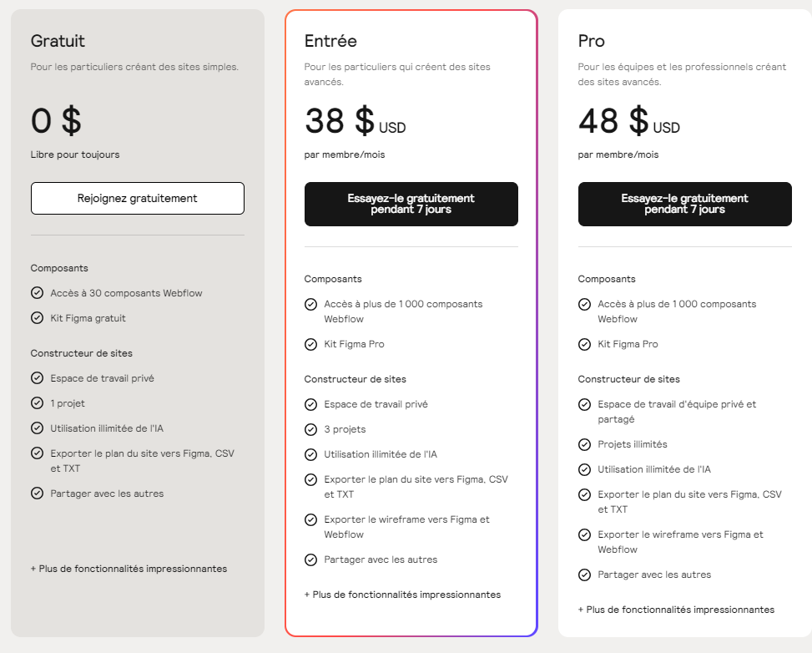Screen dimensions: 812x653
Task: Click check icon beside Pro 'Espace de travail d'équipe'
Action: pos(584,404)
